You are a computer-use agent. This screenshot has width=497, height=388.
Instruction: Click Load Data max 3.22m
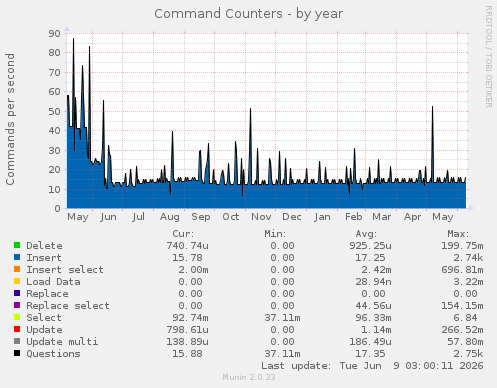pos(468,282)
